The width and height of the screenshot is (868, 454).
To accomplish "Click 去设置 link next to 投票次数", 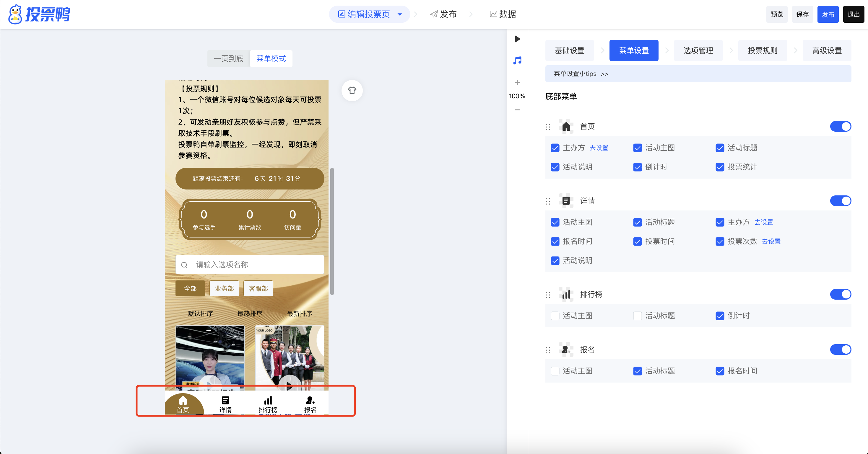I will (x=771, y=241).
